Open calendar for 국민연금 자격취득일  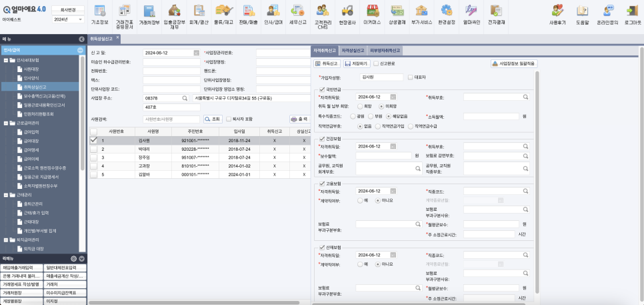(x=393, y=97)
